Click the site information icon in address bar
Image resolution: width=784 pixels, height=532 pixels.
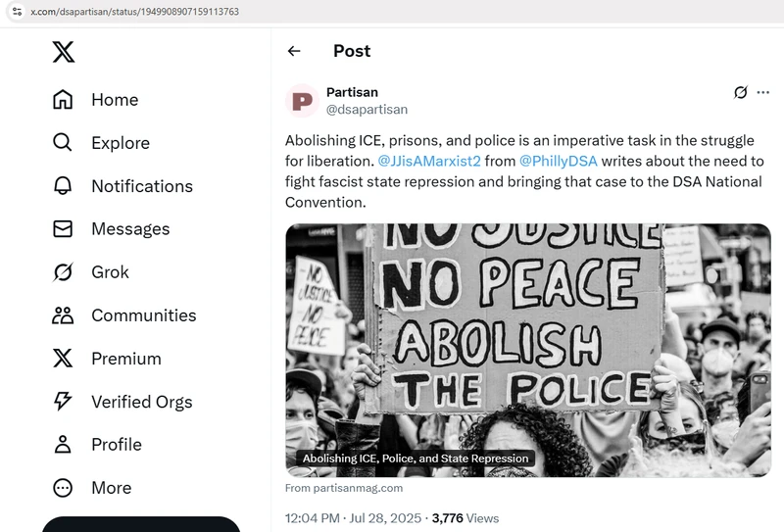pyautogui.click(x=17, y=12)
